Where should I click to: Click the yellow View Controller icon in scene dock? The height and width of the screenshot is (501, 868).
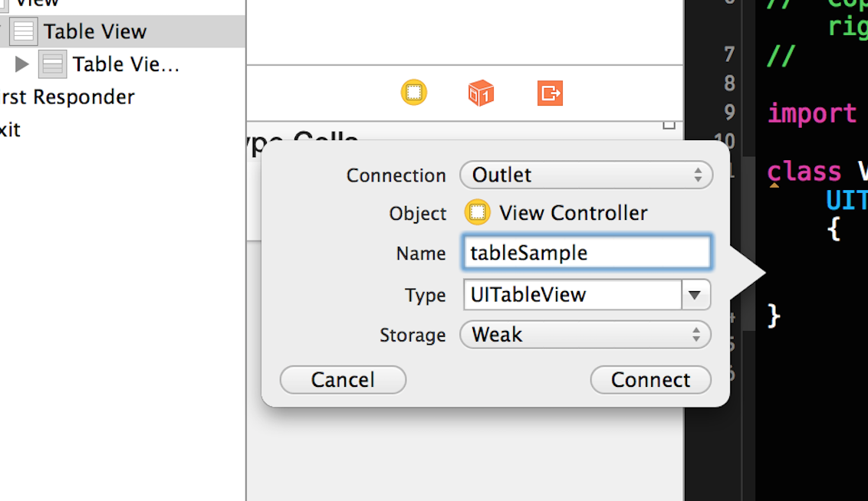tap(414, 93)
